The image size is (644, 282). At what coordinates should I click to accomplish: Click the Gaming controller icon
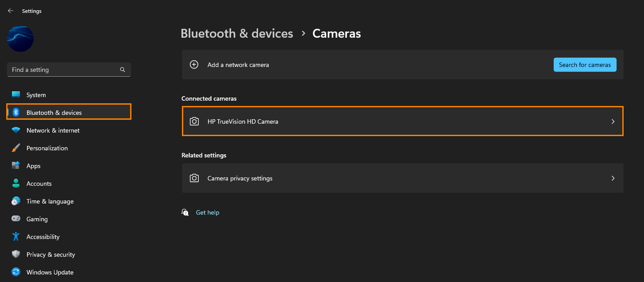tap(16, 219)
